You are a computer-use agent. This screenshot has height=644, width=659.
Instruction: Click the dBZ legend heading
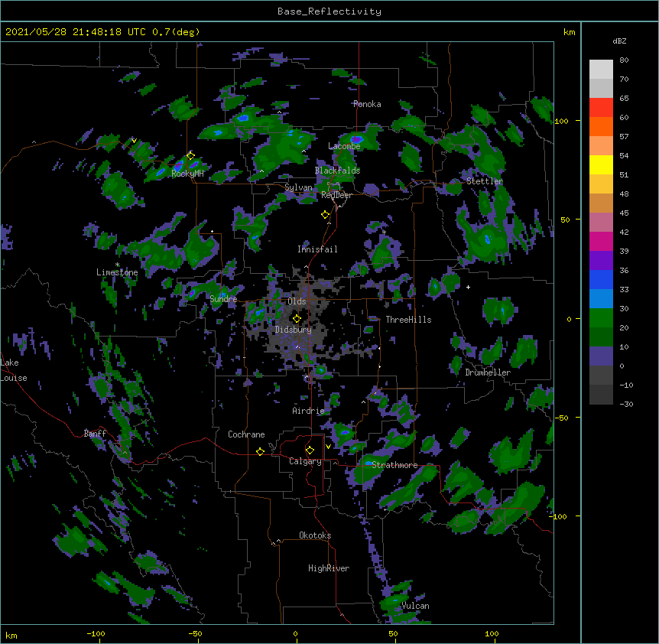pos(619,41)
